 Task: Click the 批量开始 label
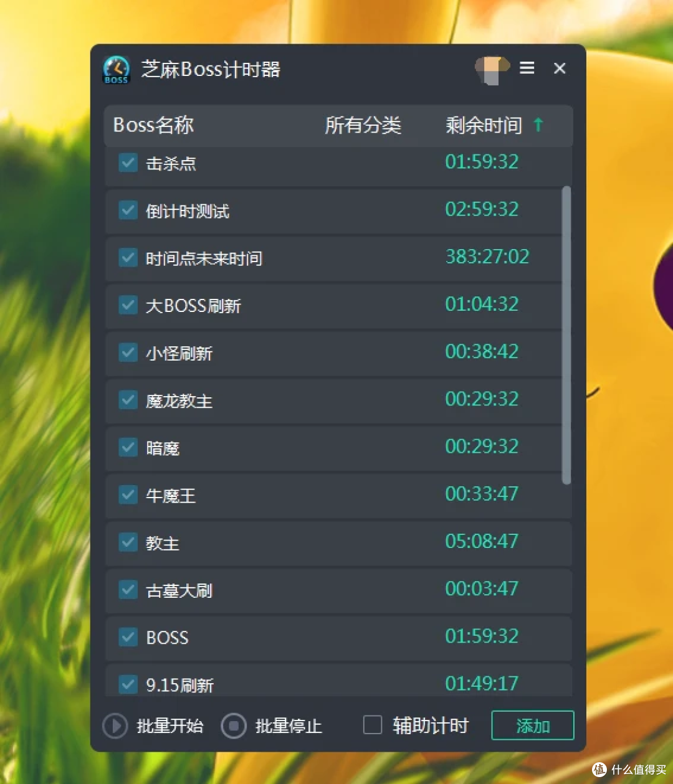point(170,726)
